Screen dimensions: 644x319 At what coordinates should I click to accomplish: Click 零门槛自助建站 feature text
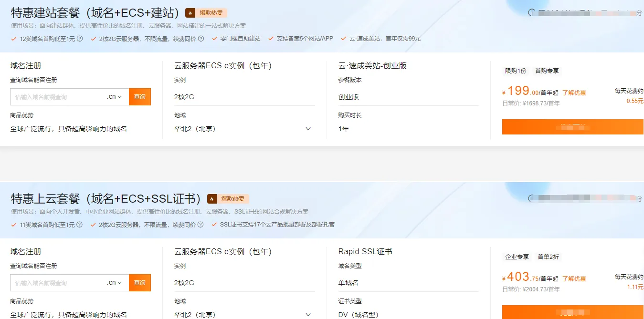[240, 39]
